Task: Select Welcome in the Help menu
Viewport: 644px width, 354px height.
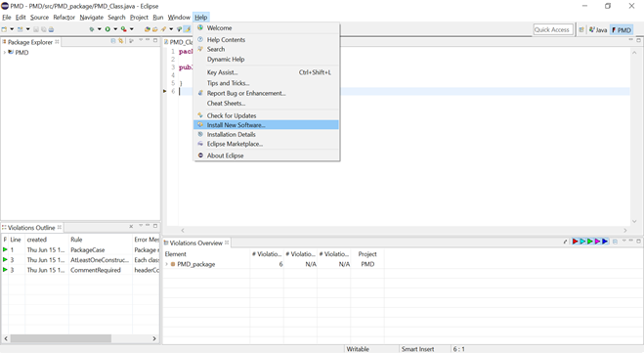Action: (x=266, y=28)
